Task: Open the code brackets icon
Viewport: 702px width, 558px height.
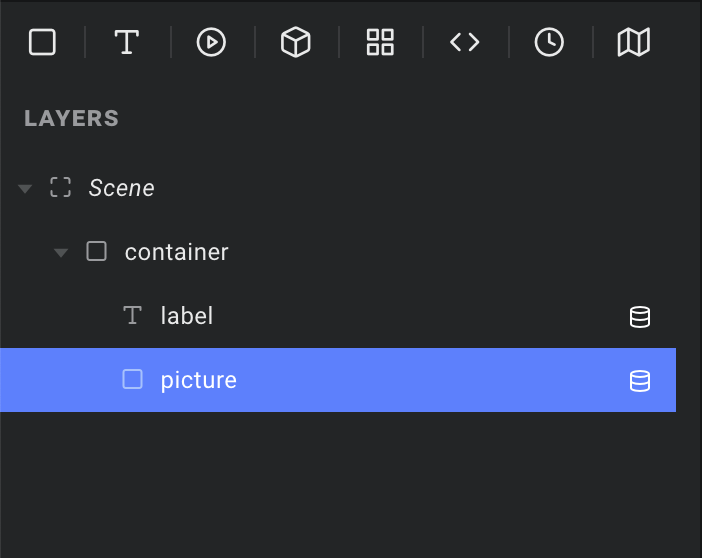Action: 465,42
